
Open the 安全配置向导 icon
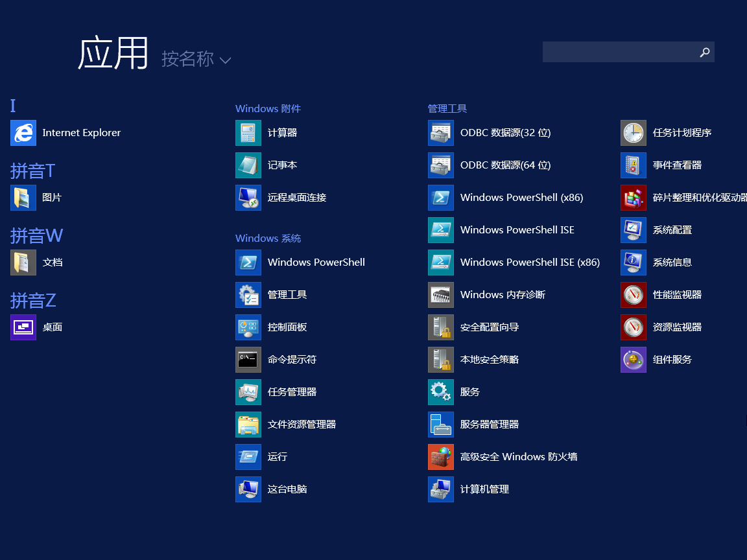(x=441, y=327)
